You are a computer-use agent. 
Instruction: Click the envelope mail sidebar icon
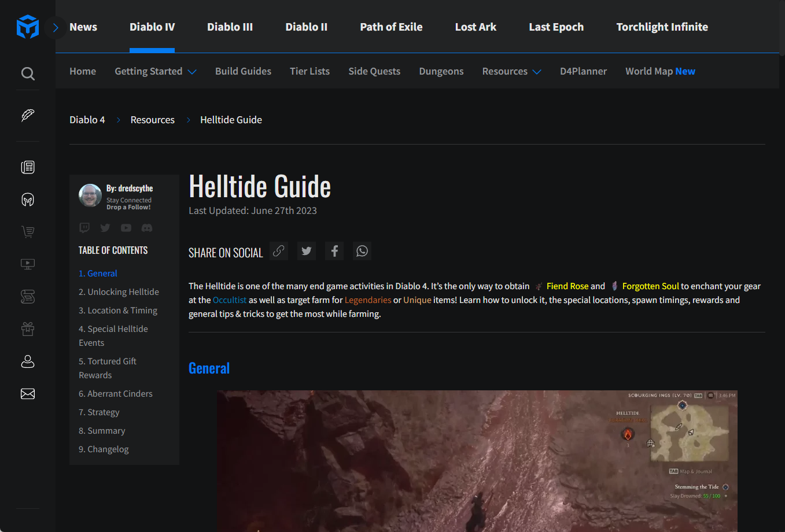[28, 394]
